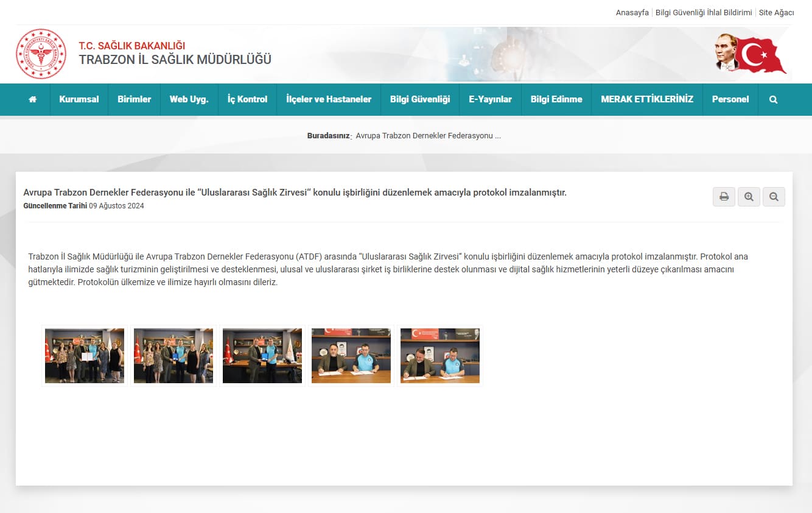Viewport: 812px width, 513px height.
Task: Click the Sağlık Bakanlığı circular logo
Action: click(x=41, y=54)
